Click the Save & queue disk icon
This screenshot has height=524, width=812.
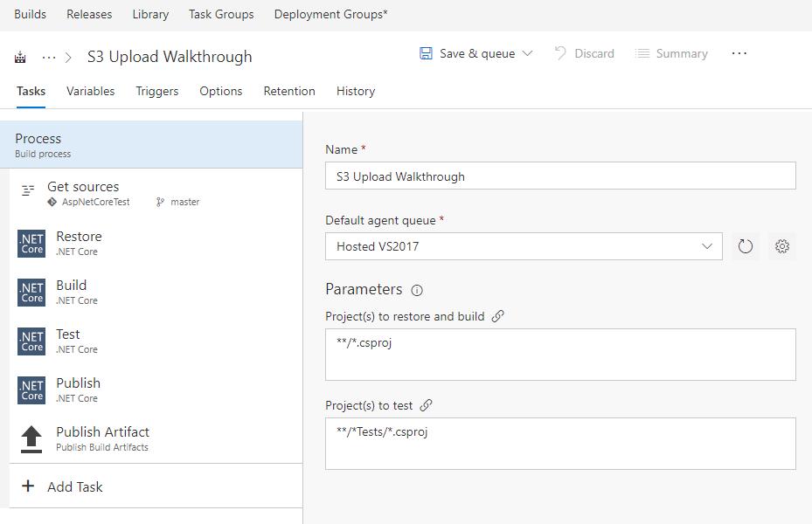(x=426, y=53)
